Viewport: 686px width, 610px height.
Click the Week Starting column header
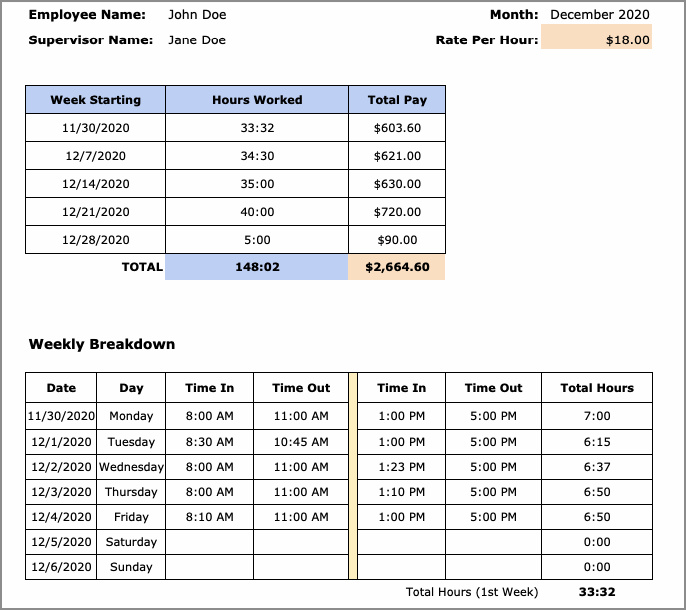(x=95, y=99)
